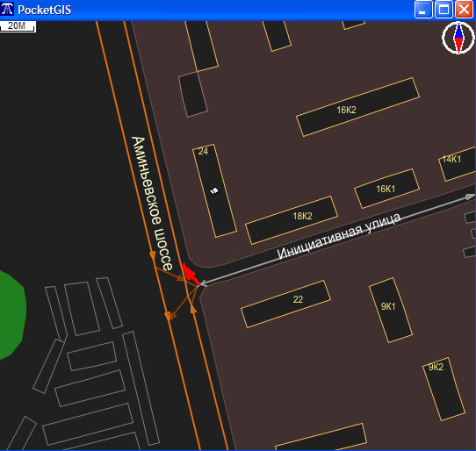Click the red position marker at intersection
Viewport: 476px width, 451px height.
pos(191,274)
